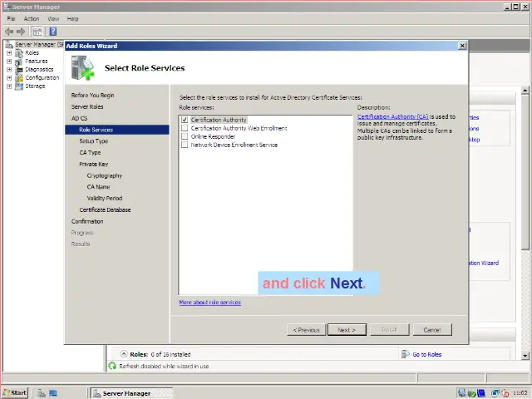The height and width of the screenshot is (399, 532).
Task: Go to CA Type wizard step
Action: (x=90, y=153)
